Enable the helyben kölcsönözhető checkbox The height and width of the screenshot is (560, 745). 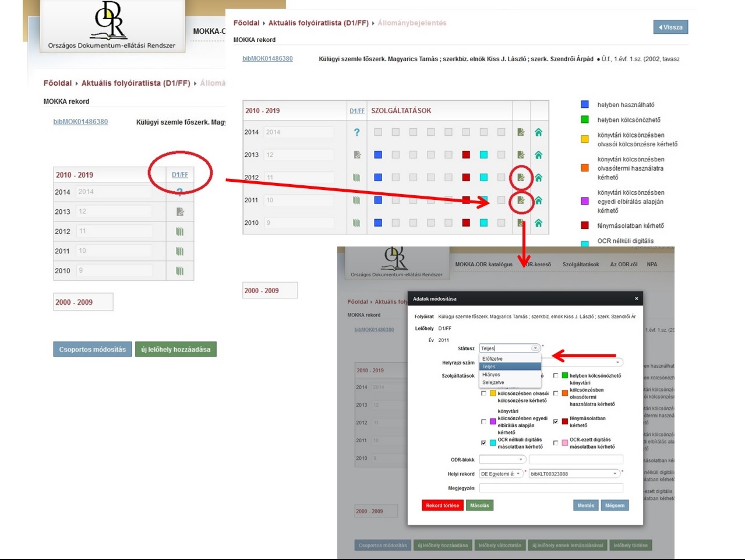pyautogui.click(x=556, y=376)
